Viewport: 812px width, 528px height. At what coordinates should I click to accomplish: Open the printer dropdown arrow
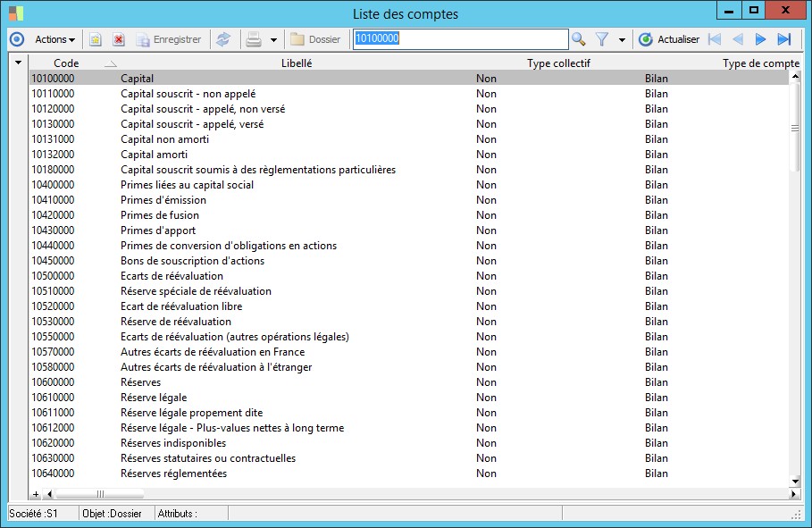point(273,40)
